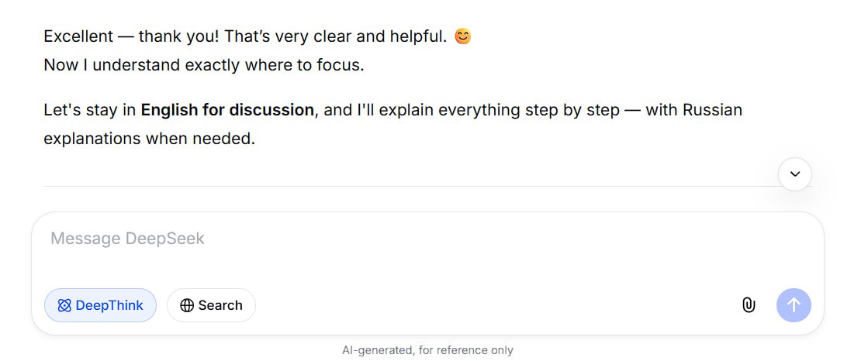Click "That's very clear and helpful." text
The height and width of the screenshot is (361, 868).
coord(336,36)
